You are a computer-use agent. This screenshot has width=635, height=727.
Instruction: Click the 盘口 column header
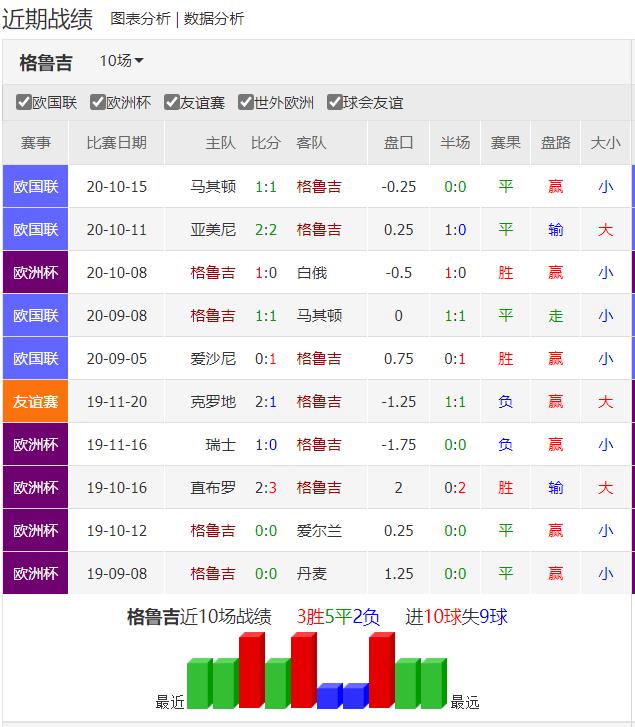point(398,143)
